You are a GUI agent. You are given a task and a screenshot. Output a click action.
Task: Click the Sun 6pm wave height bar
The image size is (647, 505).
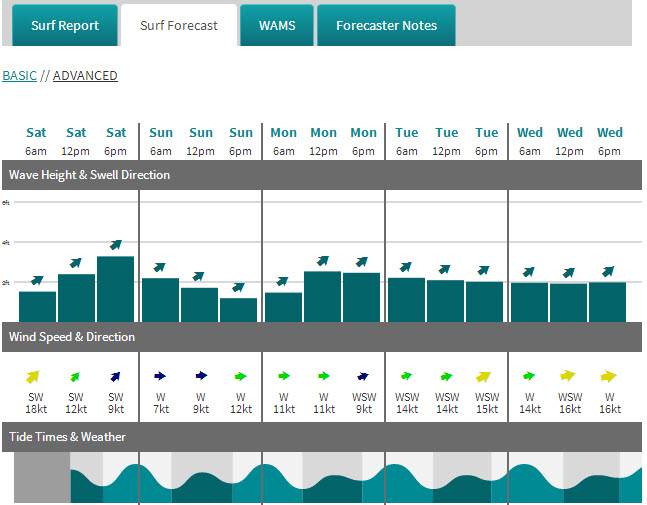click(239, 310)
